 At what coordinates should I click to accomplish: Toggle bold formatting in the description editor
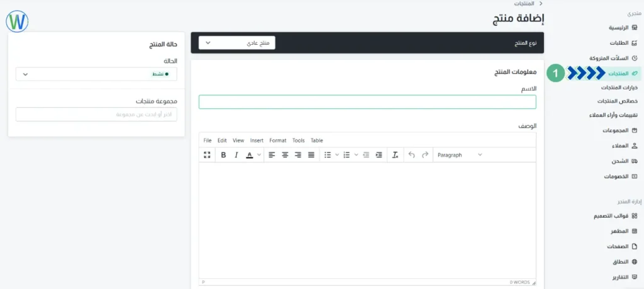click(x=223, y=155)
